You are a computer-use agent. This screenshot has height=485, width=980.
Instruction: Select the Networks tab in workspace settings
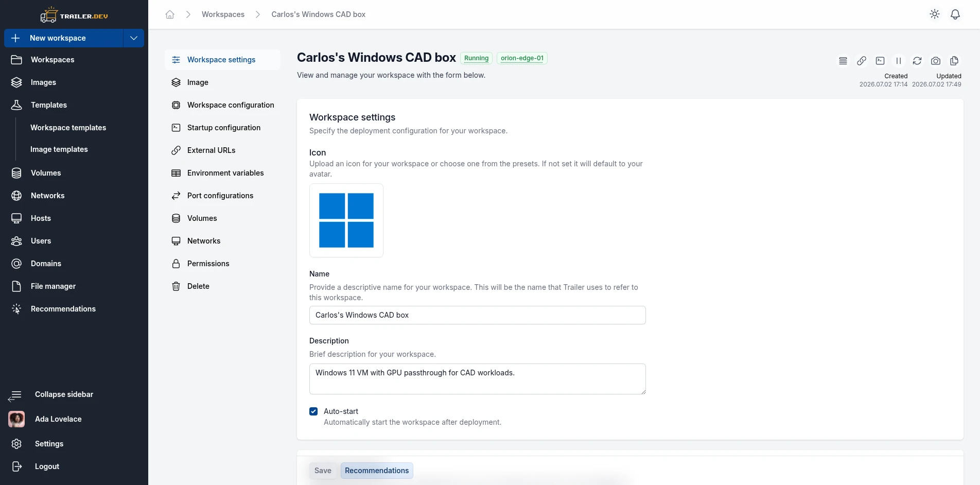pyautogui.click(x=222, y=241)
